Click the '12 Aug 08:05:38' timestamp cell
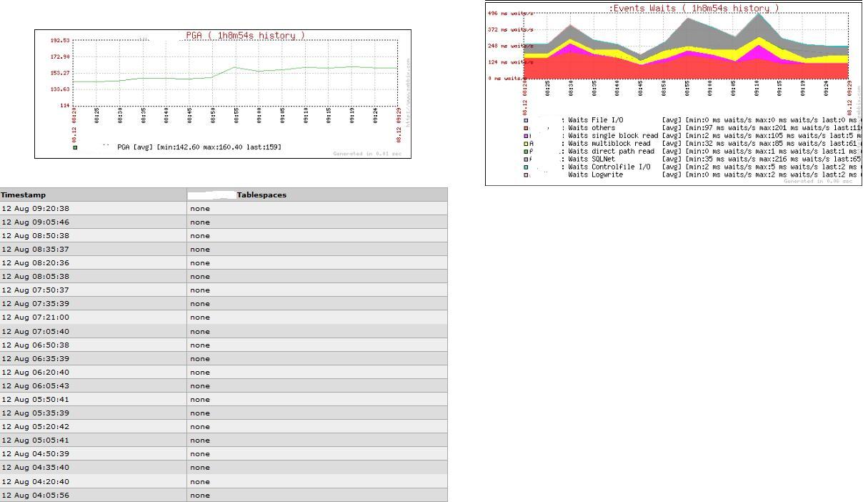This screenshot has height=502, width=868. click(93, 276)
